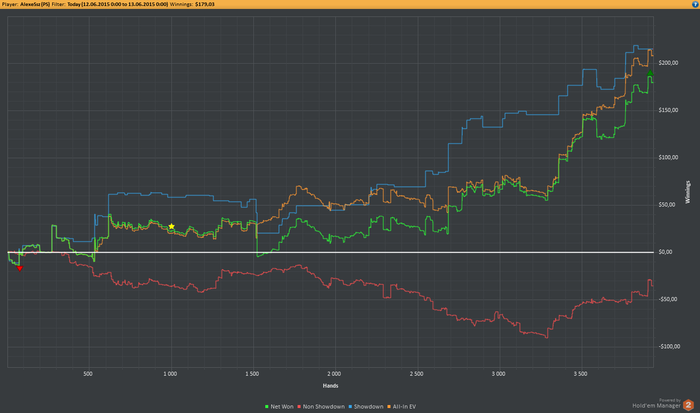The image size is (700, 413).
Task: Click the All-In EV legend label
Action: pyautogui.click(x=404, y=407)
